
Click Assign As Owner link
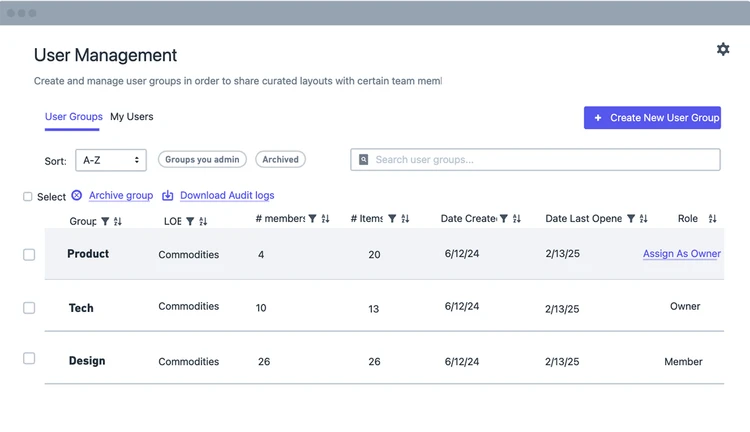(681, 254)
